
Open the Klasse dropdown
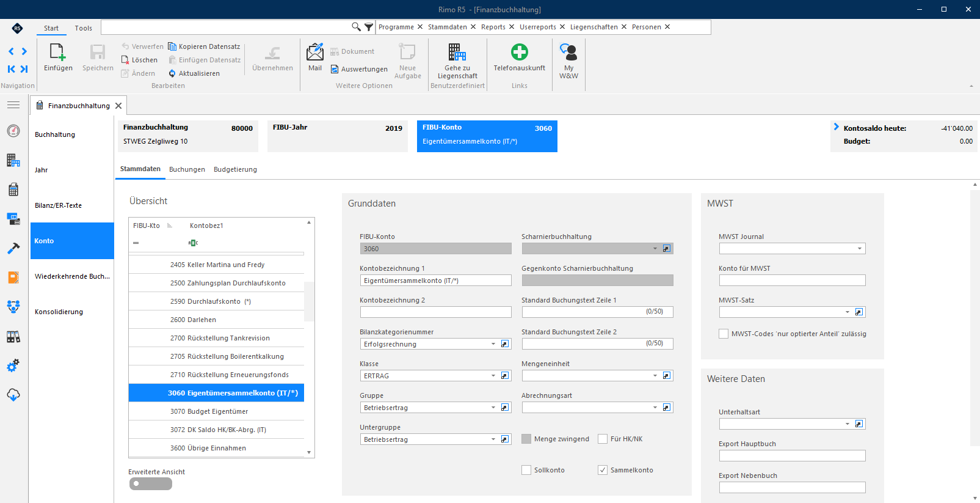tap(493, 376)
